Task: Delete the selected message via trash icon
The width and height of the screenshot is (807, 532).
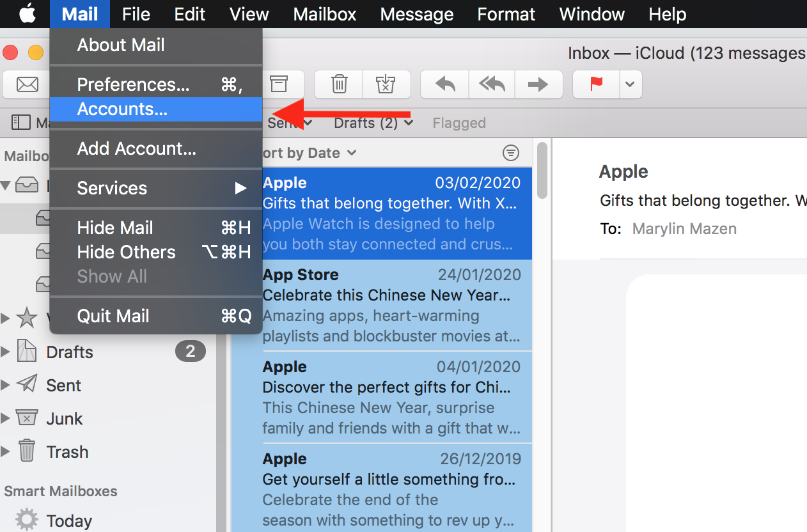Action: [338, 84]
